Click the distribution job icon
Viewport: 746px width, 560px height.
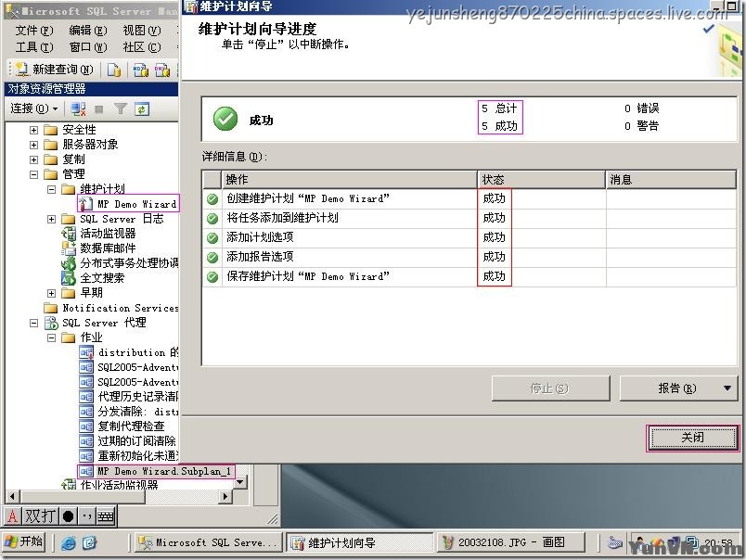(86, 352)
